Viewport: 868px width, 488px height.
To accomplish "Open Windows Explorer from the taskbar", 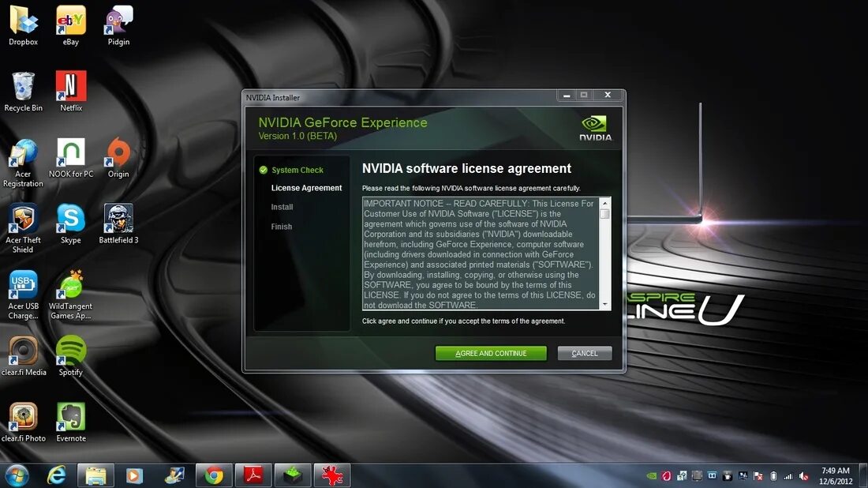I will click(x=95, y=476).
